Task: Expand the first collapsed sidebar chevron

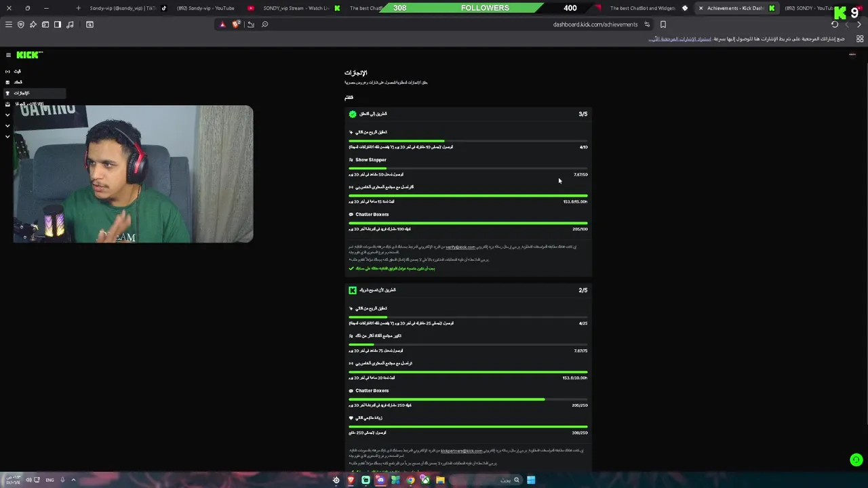Action: pyautogui.click(x=7, y=115)
